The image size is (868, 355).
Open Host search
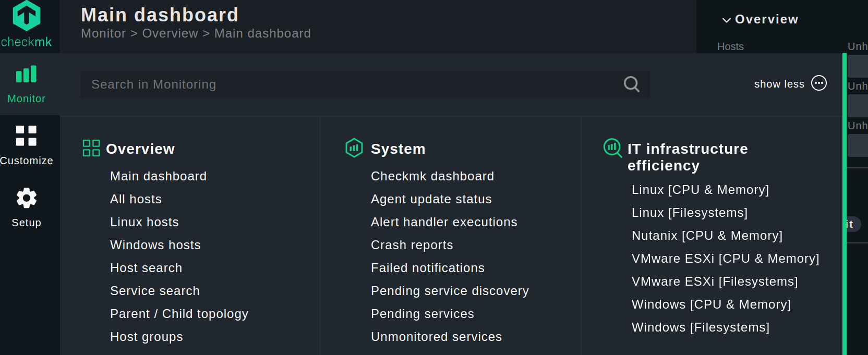[x=146, y=268]
